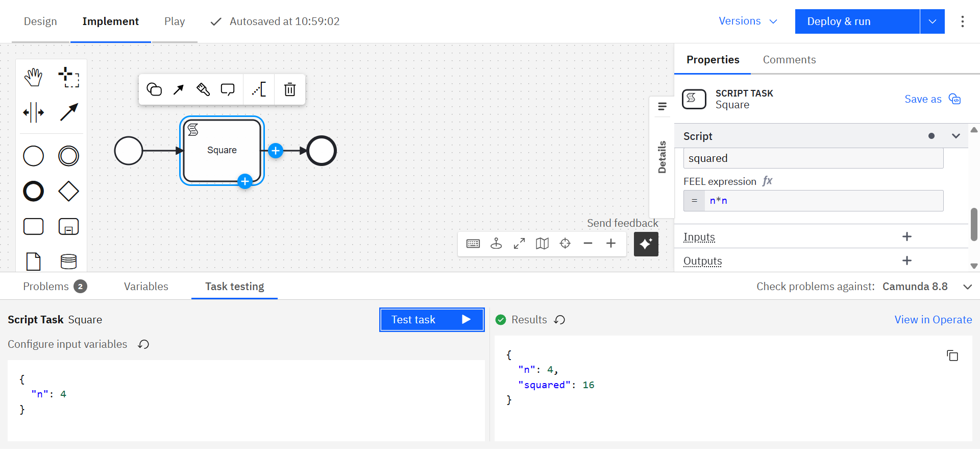980x451 pixels.
Task: Open the Variables tab
Action: click(146, 287)
